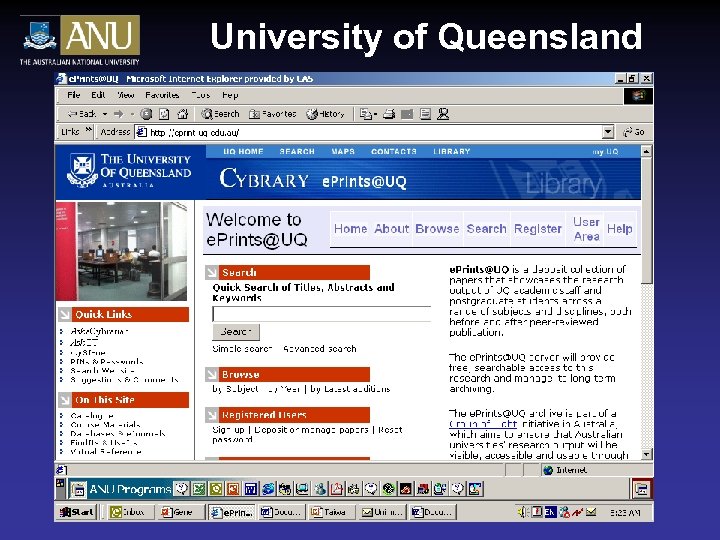Viewport: 720px width, 540px height.
Task: Click the volume speaker tray icon
Action: coord(523,512)
